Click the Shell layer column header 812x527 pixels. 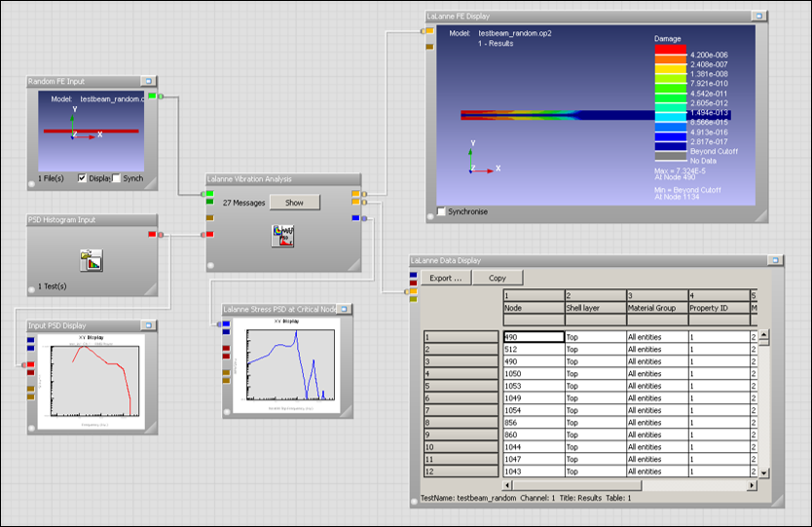595,308
